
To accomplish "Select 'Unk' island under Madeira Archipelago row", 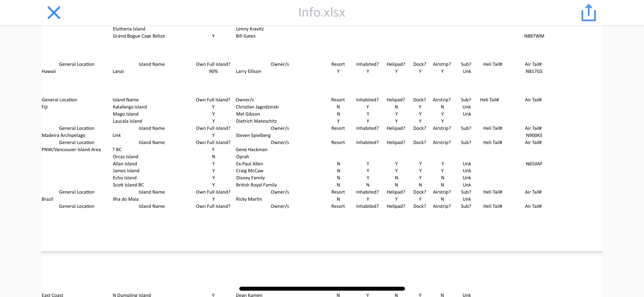I will pos(117,135).
